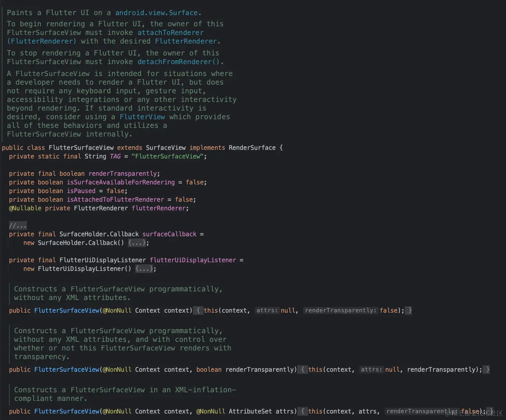Click the FlutterRenderer link ending the second paragraph

(186, 41)
